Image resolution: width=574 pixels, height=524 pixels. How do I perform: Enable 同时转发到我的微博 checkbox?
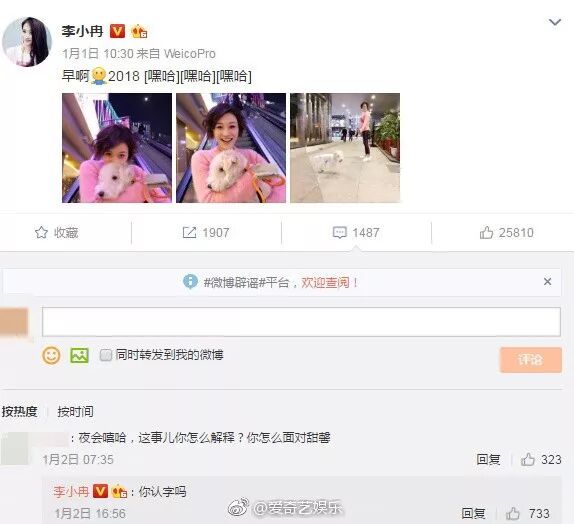coord(106,355)
